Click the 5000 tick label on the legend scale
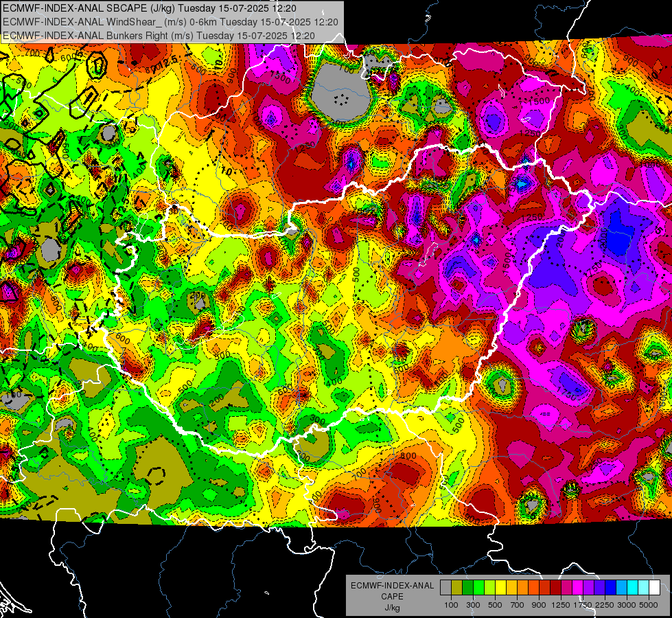The width and height of the screenshot is (672, 618). (649, 605)
